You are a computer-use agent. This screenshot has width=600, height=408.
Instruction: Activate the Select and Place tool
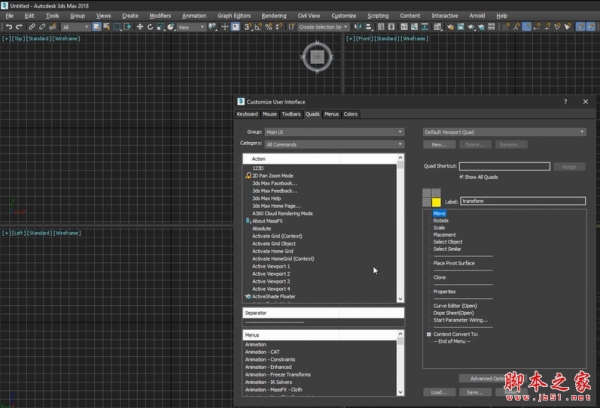171,27
